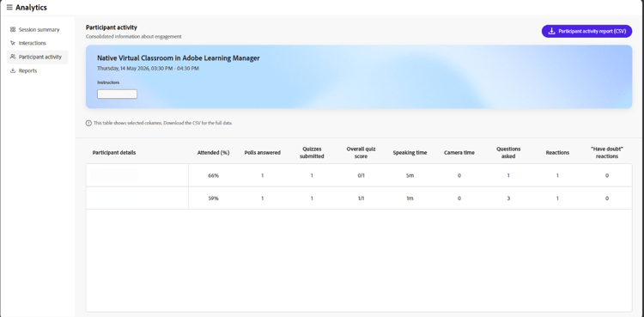The image size is (644, 317).
Task: Click the 59% attendance cell
Action: tap(213, 198)
